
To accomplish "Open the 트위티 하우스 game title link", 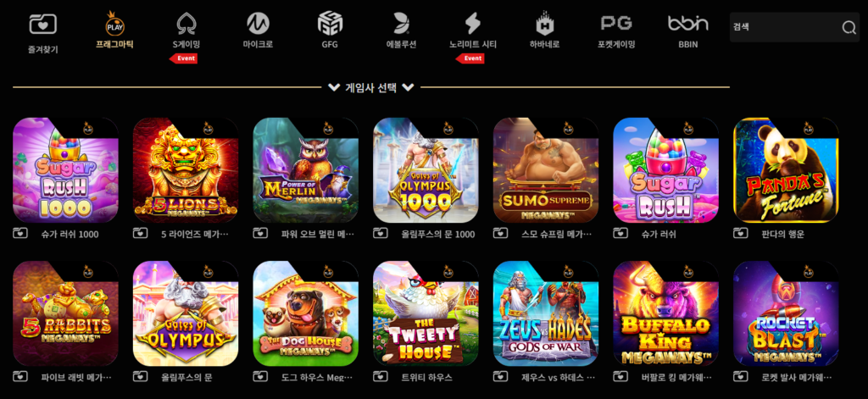I will coord(427,378).
